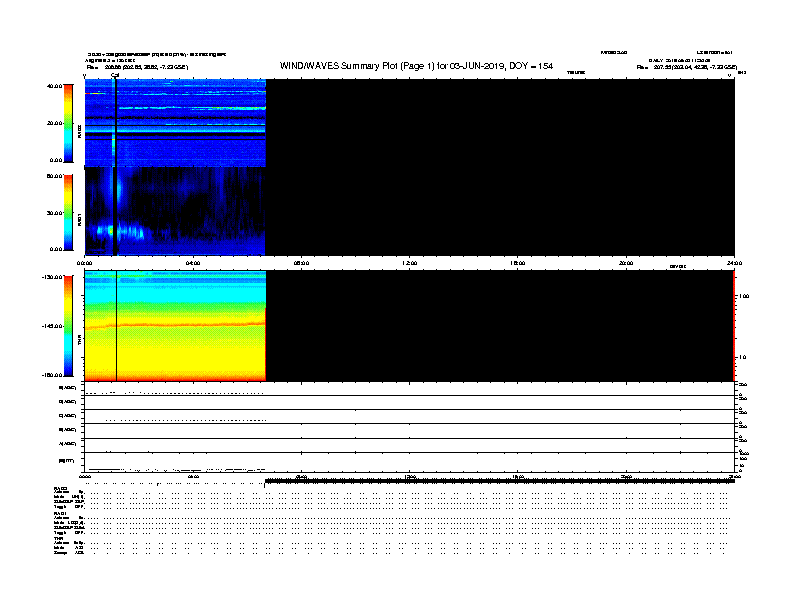The width and height of the screenshot is (792, 612).
Task: Click the 20.00 label on RAD2 scale
Action: 55,123
